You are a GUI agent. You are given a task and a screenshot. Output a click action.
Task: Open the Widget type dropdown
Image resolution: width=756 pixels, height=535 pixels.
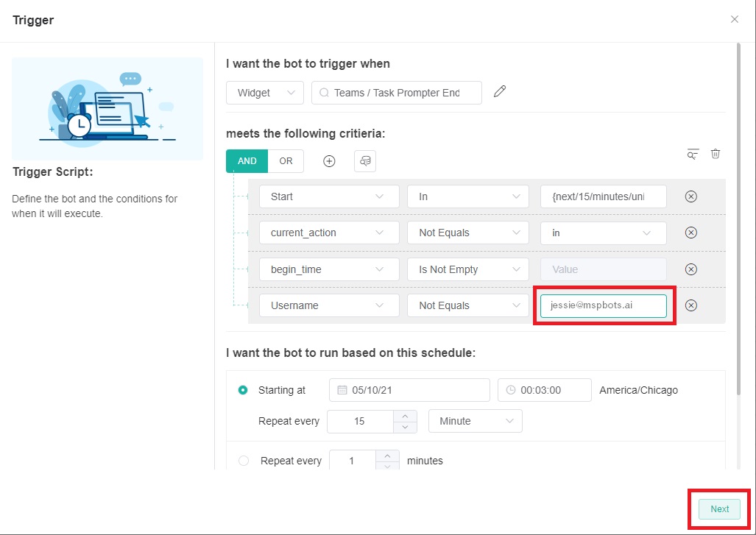coord(264,93)
